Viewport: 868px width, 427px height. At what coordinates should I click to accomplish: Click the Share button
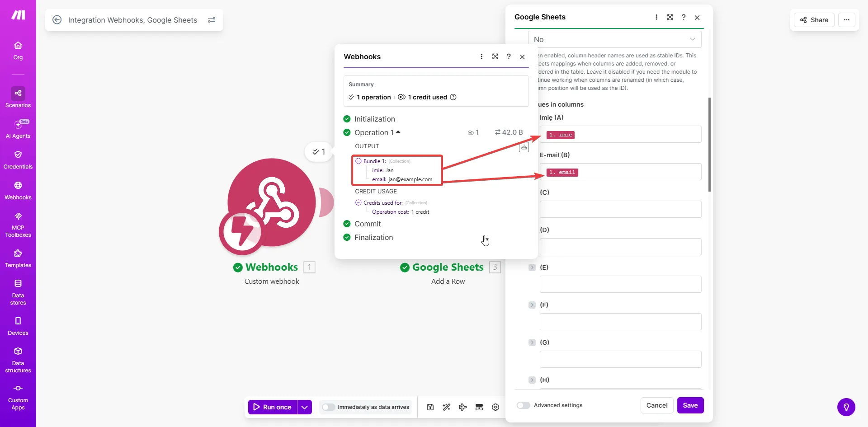[x=814, y=20]
